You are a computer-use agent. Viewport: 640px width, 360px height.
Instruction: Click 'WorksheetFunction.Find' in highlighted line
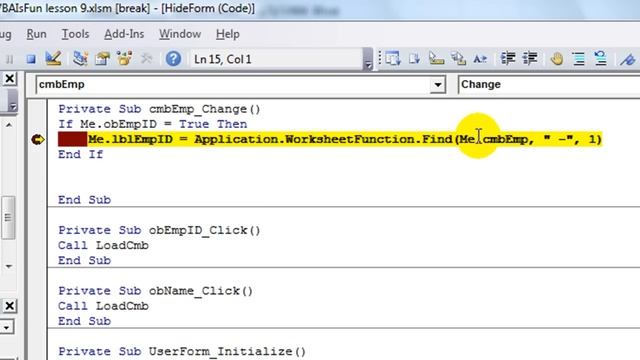369,140
